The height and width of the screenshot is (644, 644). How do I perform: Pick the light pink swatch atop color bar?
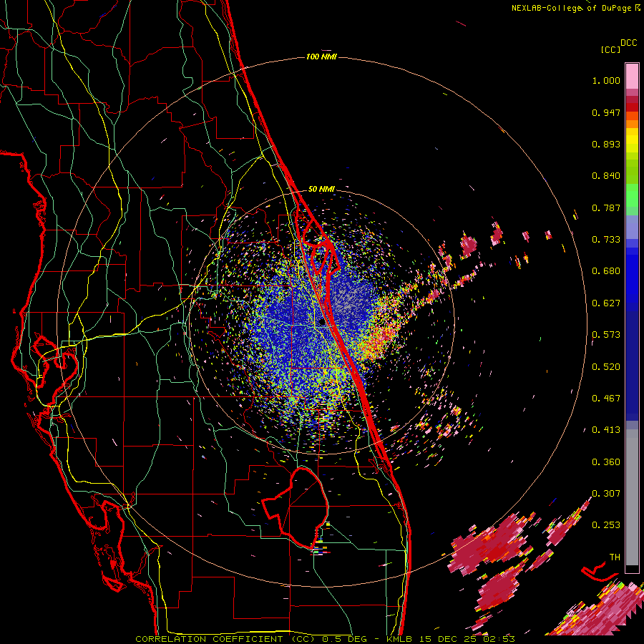click(632, 76)
